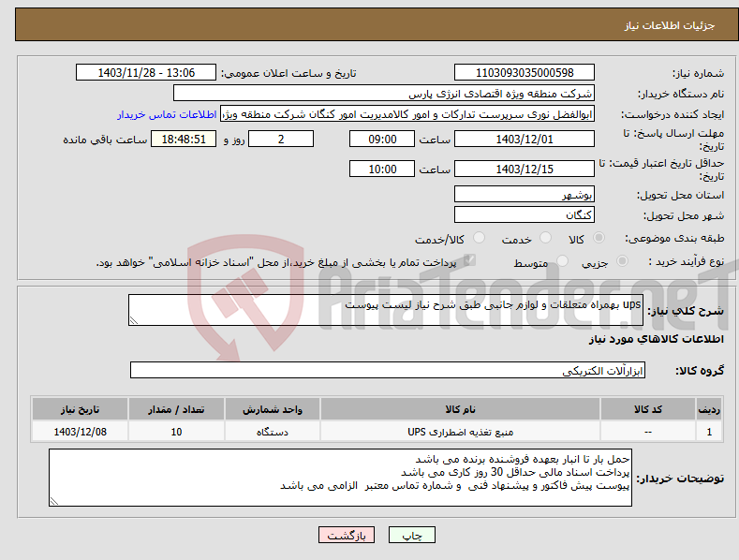Click the resize handle of the description textarea

point(134,321)
